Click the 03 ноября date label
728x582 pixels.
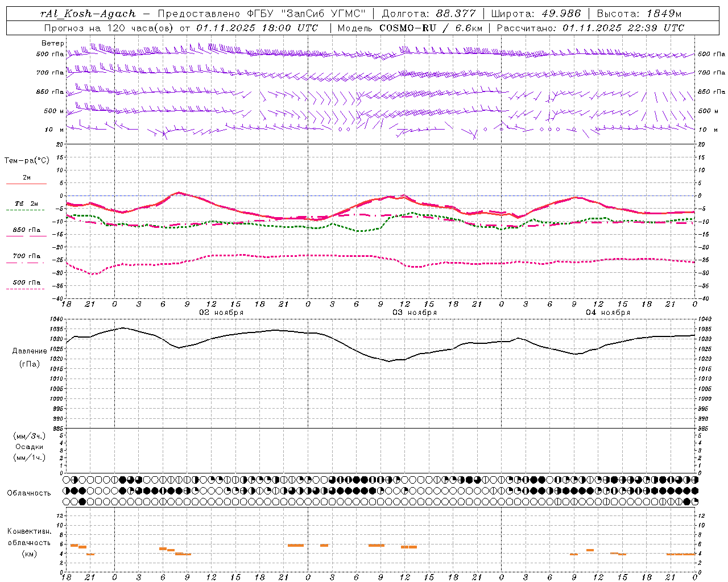415,313
